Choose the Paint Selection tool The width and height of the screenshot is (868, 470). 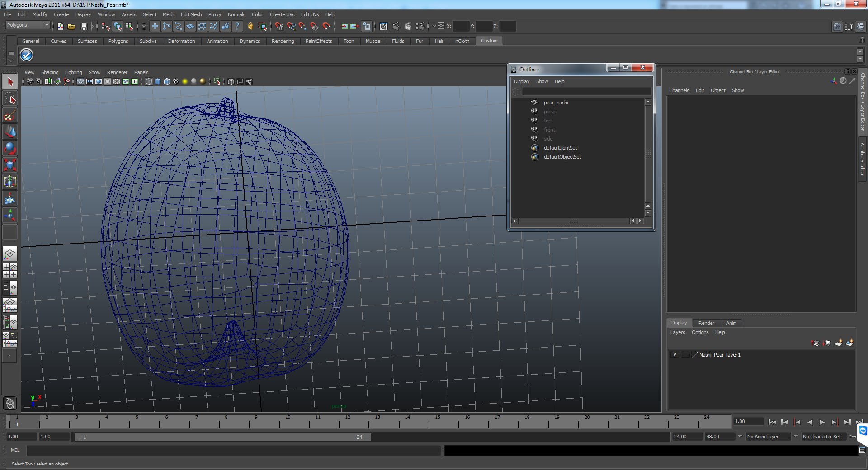point(10,115)
